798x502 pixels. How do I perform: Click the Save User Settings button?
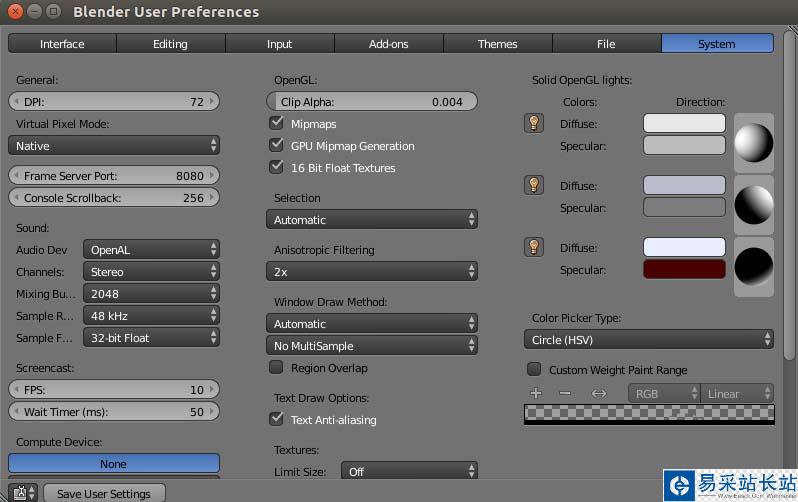(104, 494)
